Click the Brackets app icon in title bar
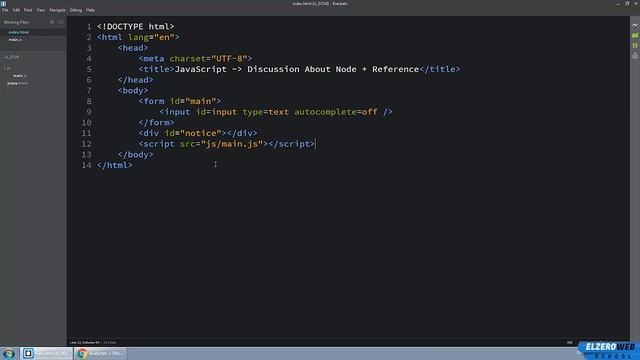 (4, 3)
